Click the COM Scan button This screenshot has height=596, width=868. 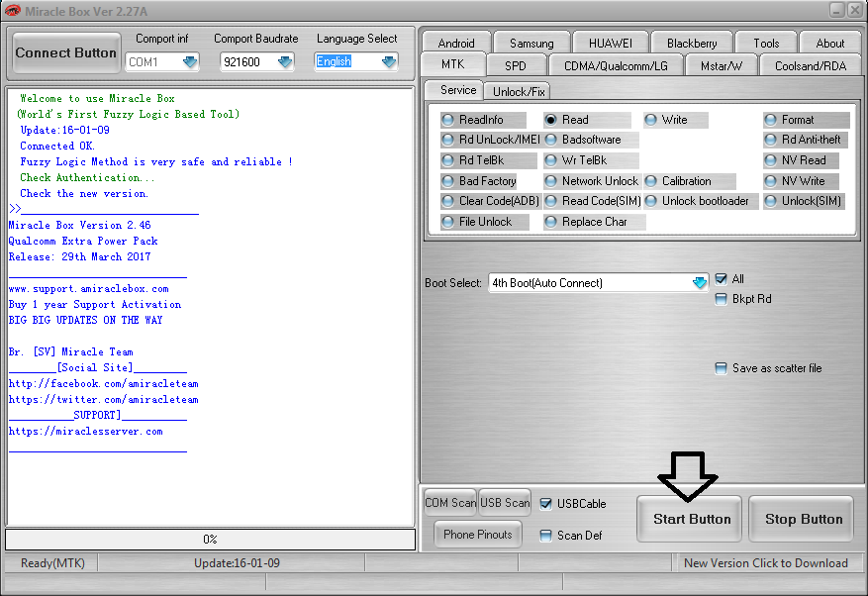pos(450,502)
